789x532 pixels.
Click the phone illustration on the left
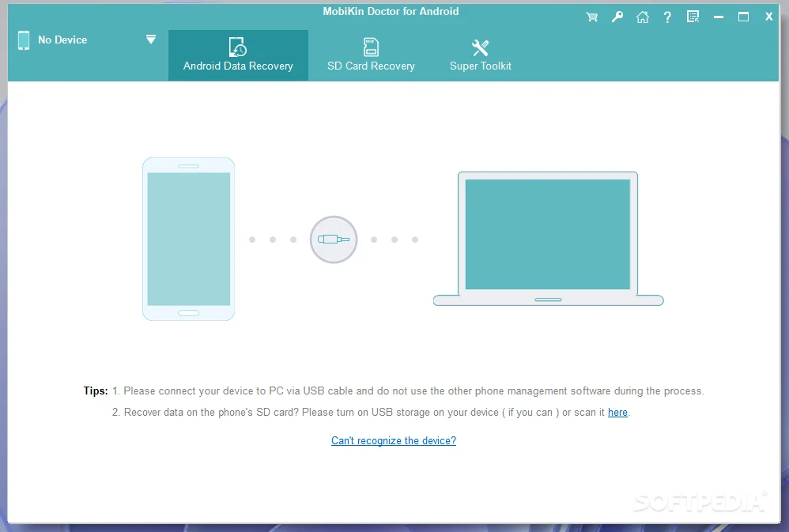point(188,239)
